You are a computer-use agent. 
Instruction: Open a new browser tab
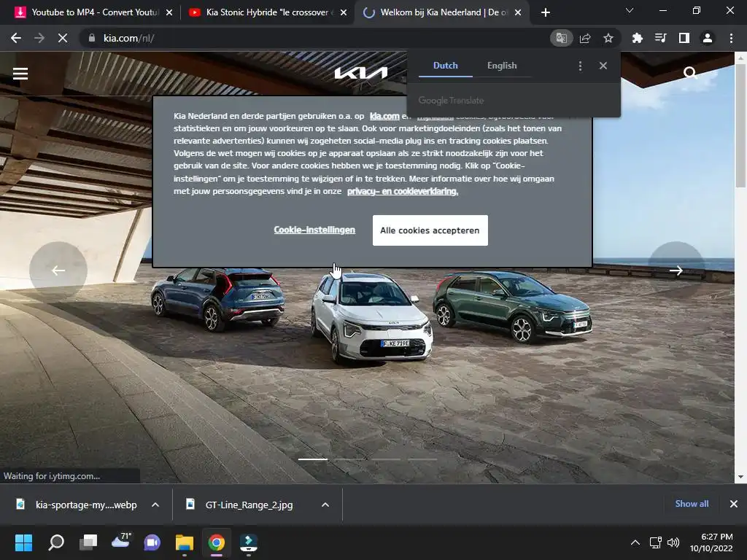point(546,12)
